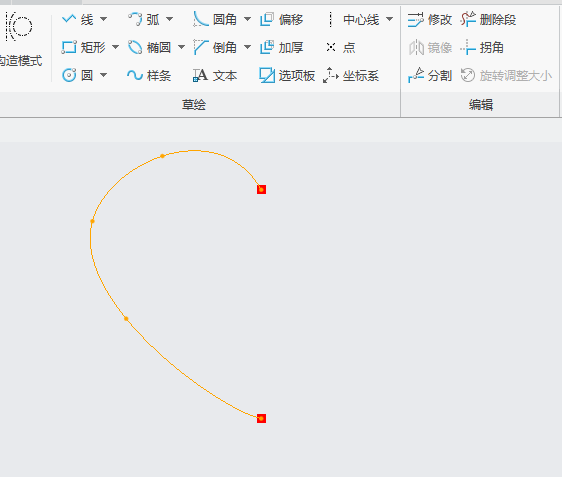
Task: Select the Corner (拐角) trim tool
Action: tap(482, 47)
